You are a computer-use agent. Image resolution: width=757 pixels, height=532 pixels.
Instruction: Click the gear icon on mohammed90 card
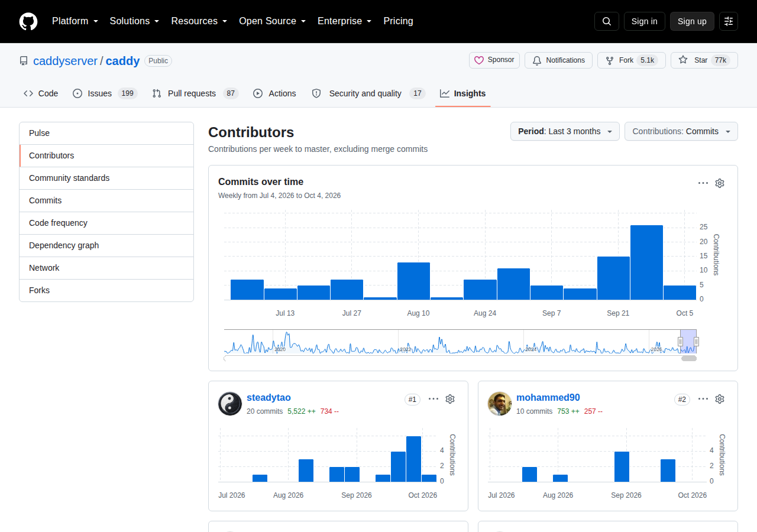(720, 399)
